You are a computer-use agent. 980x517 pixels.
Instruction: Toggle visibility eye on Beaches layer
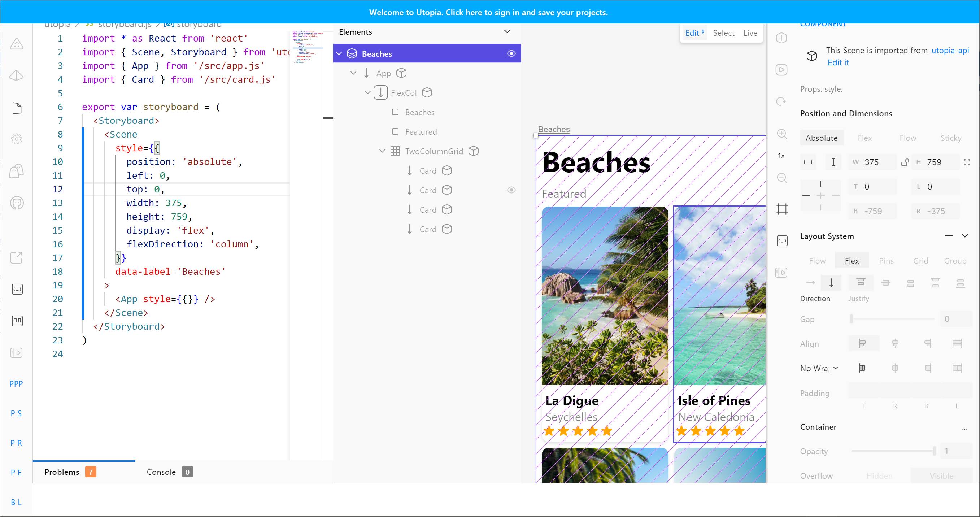[x=511, y=53]
